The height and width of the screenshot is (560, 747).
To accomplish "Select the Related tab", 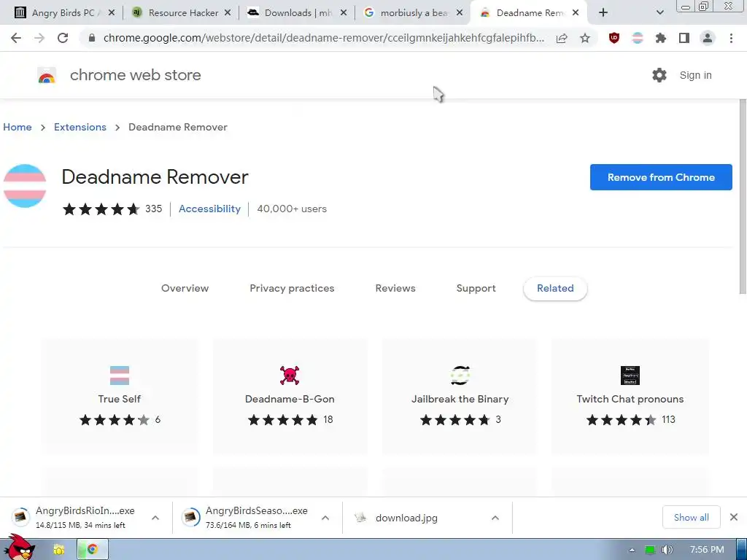I will (x=555, y=288).
